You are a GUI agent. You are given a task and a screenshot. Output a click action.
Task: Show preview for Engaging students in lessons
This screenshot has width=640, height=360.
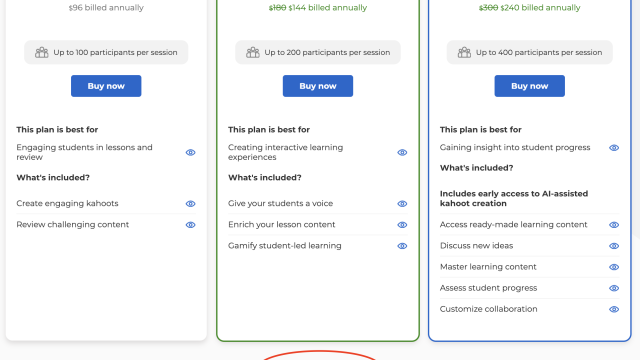pyautogui.click(x=190, y=153)
